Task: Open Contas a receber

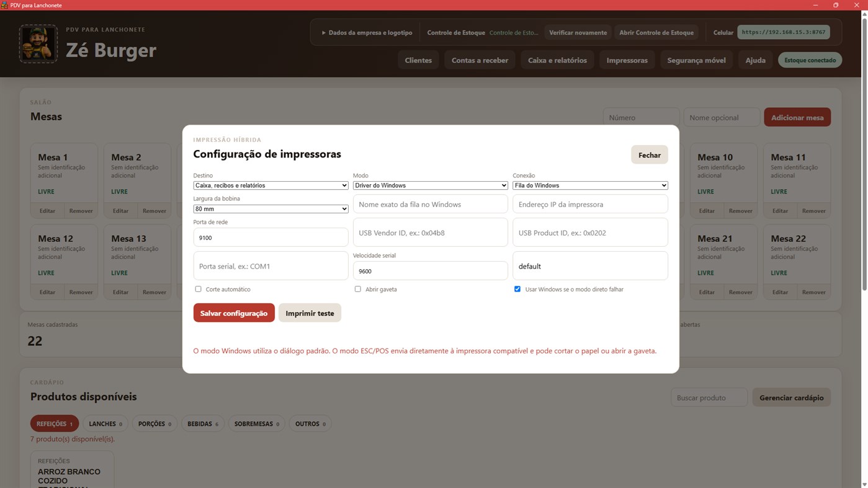Action: [x=480, y=60]
